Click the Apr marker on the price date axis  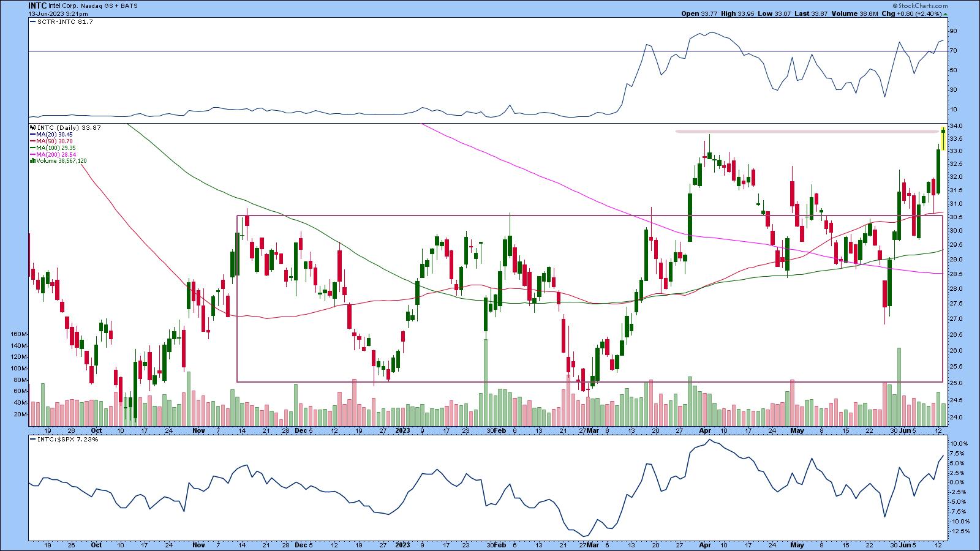point(704,430)
